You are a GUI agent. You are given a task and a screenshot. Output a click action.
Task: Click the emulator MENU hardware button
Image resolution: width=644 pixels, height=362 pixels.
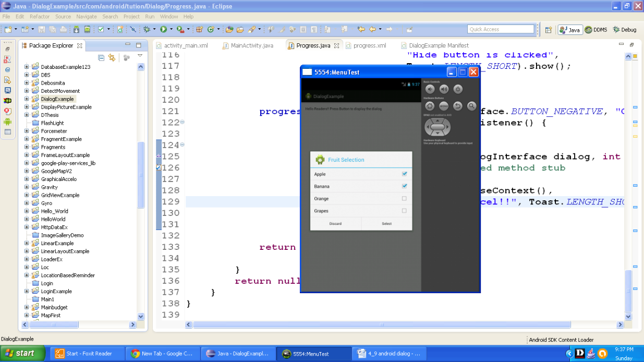444,106
